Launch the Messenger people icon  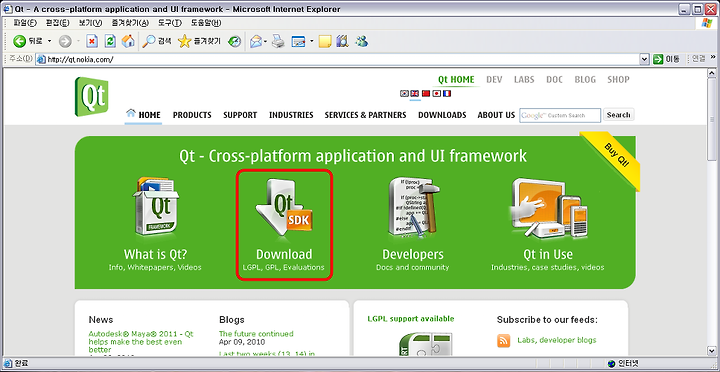tap(362, 42)
